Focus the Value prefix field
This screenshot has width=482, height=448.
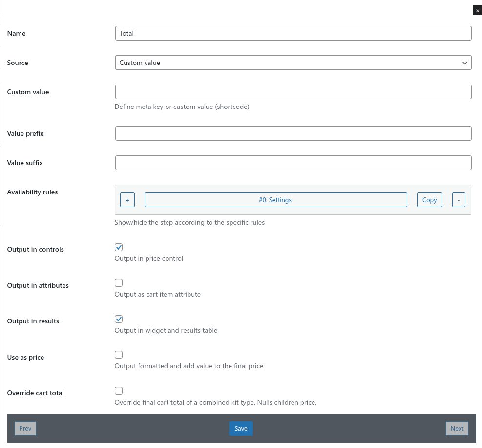[x=293, y=133]
